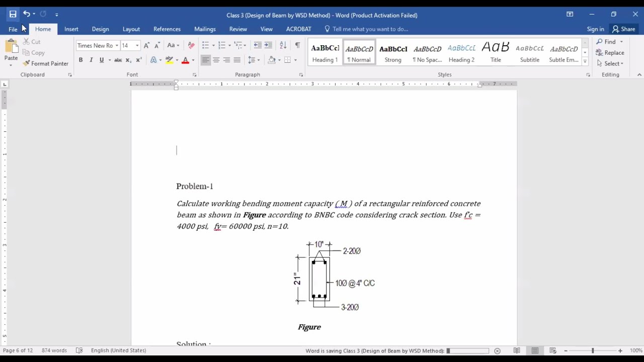Apply the Heading 1 style
The width and height of the screenshot is (644, 362).
click(x=325, y=53)
